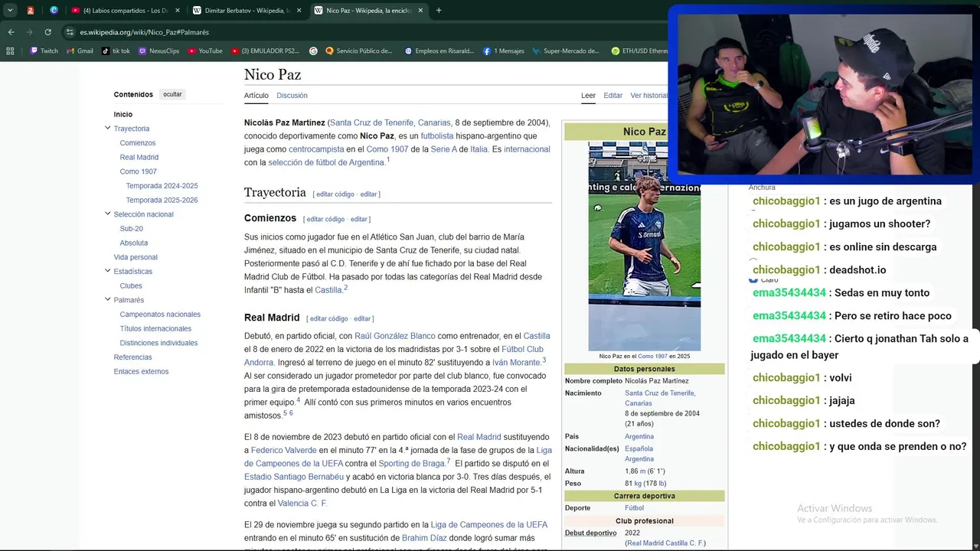
Task: Go to 'Comienzos' in the contents sidebar
Action: point(138,143)
